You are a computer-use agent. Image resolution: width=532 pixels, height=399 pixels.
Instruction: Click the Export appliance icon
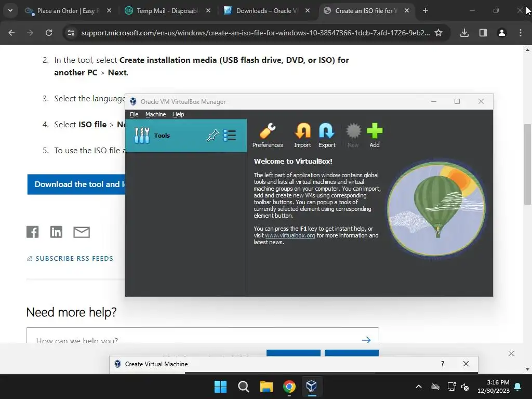(x=327, y=135)
